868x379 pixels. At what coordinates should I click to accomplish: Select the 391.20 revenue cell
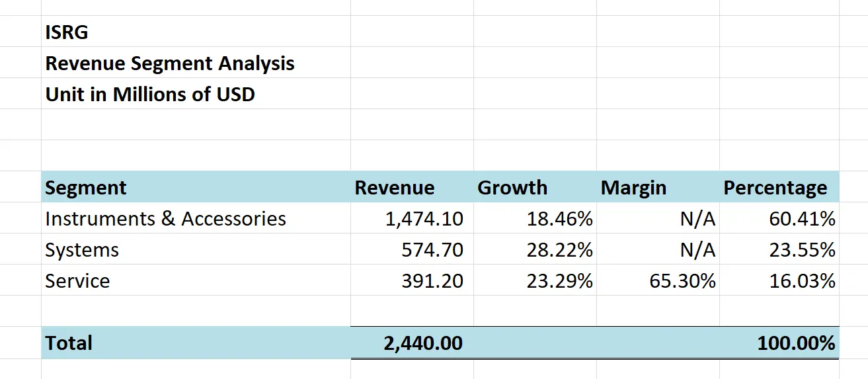pyautogui.click(x=432, y=281)
